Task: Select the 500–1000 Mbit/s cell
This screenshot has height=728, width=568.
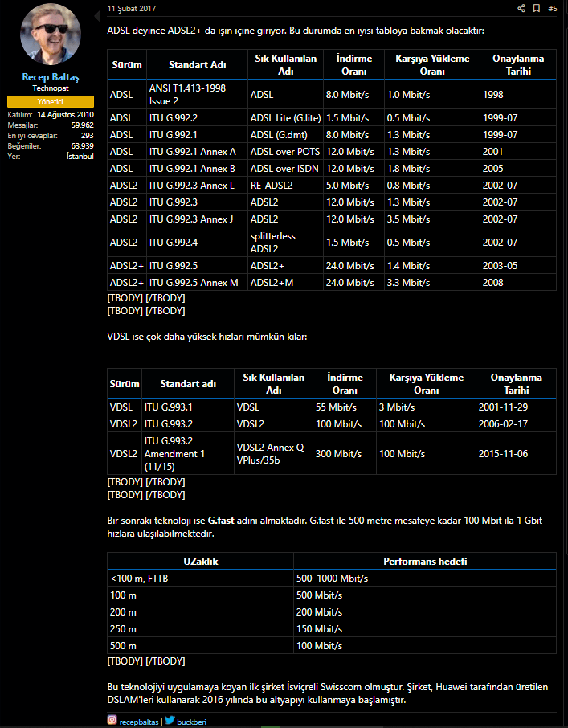Action: [425, 578]
